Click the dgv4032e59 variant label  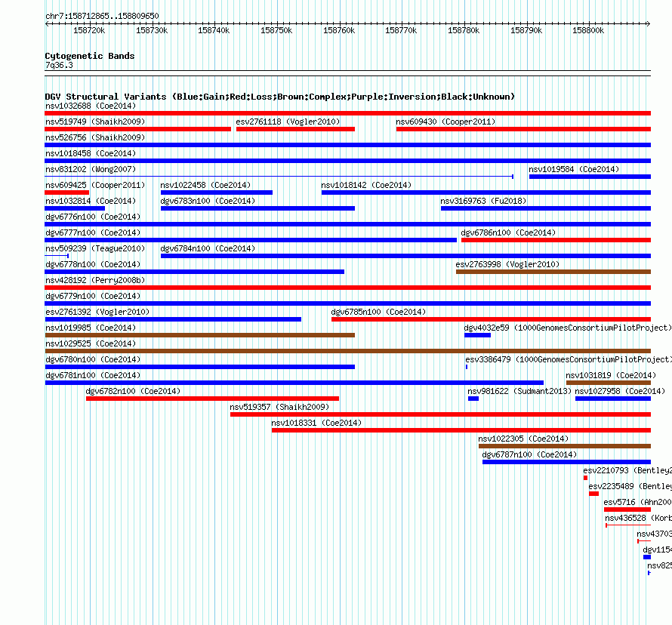[x=568, y=328]
